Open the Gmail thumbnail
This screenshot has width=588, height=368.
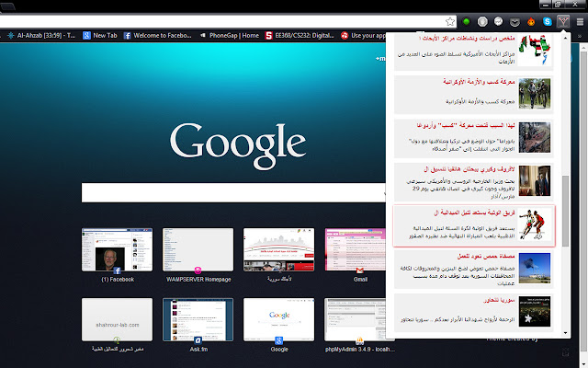coord(356,249)
